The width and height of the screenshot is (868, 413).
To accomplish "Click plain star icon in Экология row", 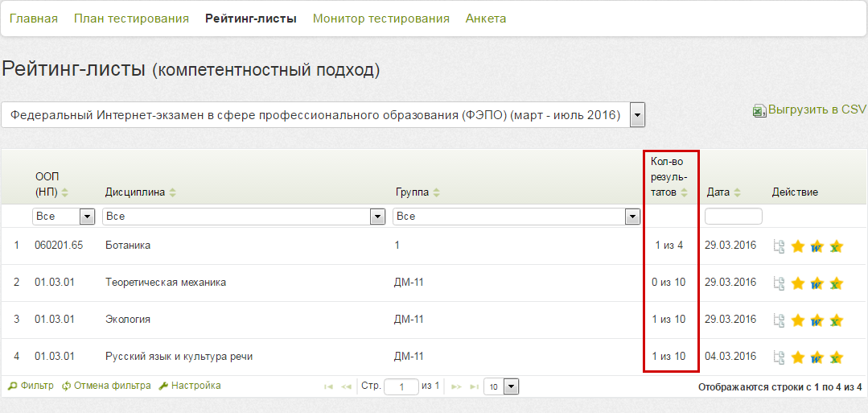I will tap(798, 320).
